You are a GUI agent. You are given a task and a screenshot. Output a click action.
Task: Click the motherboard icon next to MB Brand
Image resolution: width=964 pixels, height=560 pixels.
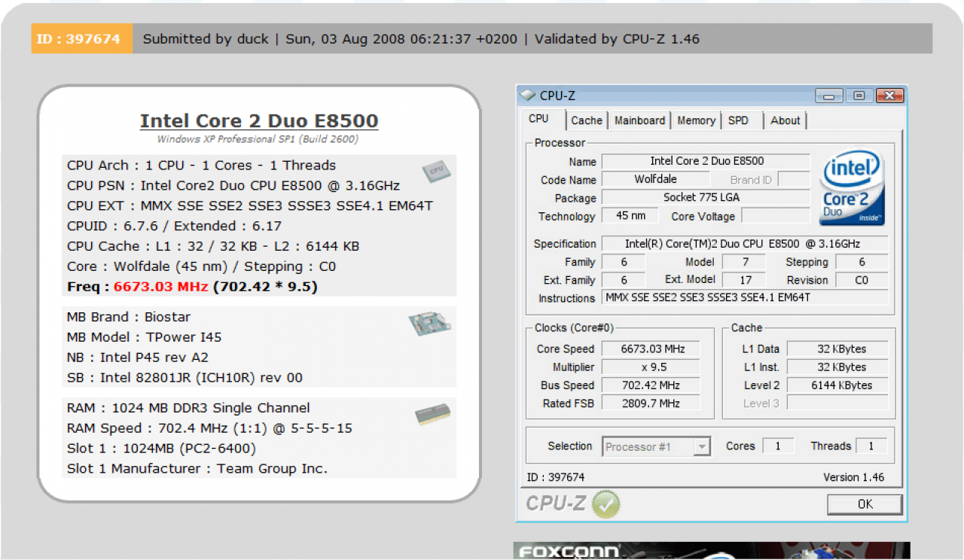430,324
